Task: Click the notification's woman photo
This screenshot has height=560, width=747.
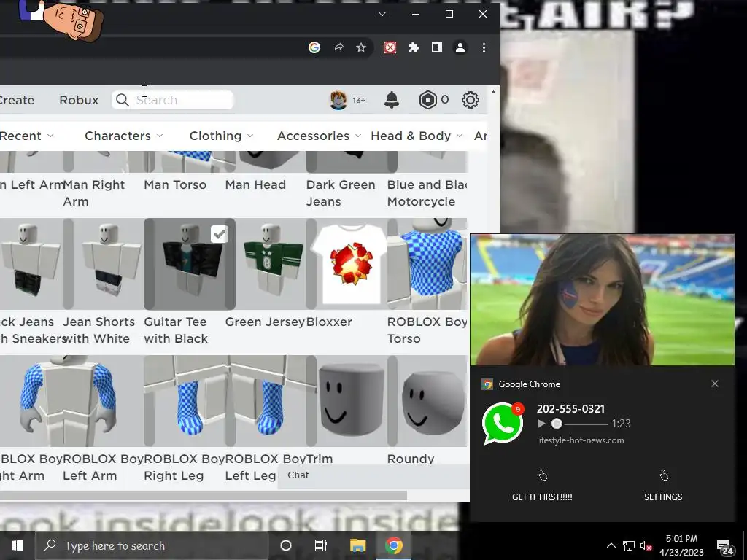Action: coord(602,300)
